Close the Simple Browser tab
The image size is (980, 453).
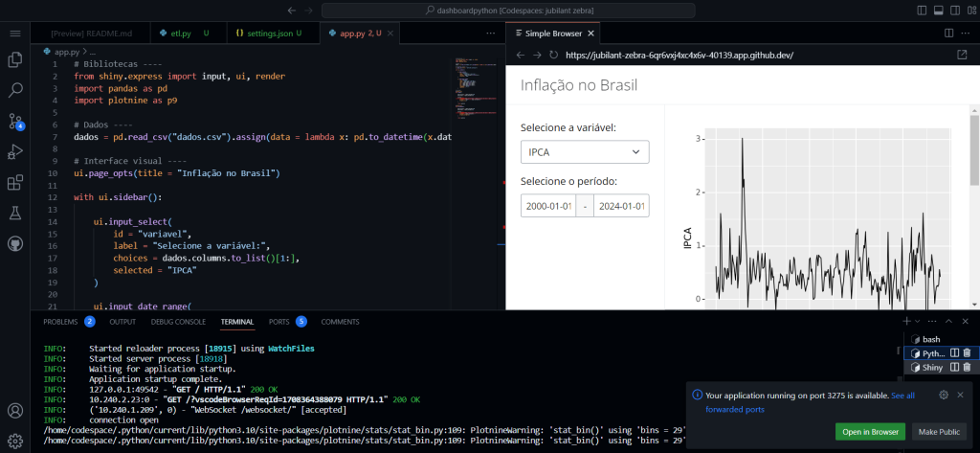tap(591, 34)
